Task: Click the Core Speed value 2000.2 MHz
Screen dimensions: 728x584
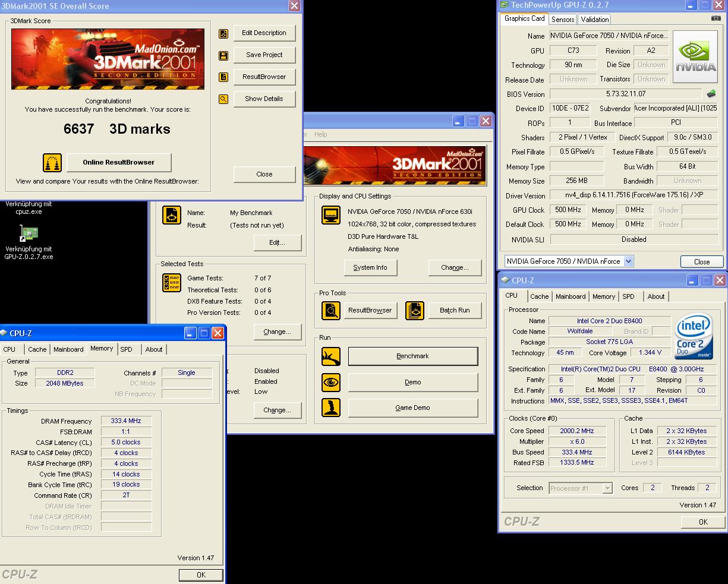Action: [577, 431]
